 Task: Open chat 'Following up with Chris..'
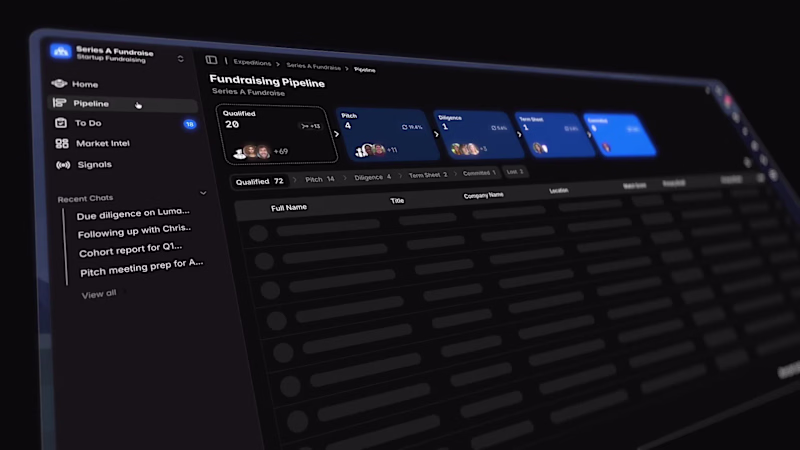134,231
